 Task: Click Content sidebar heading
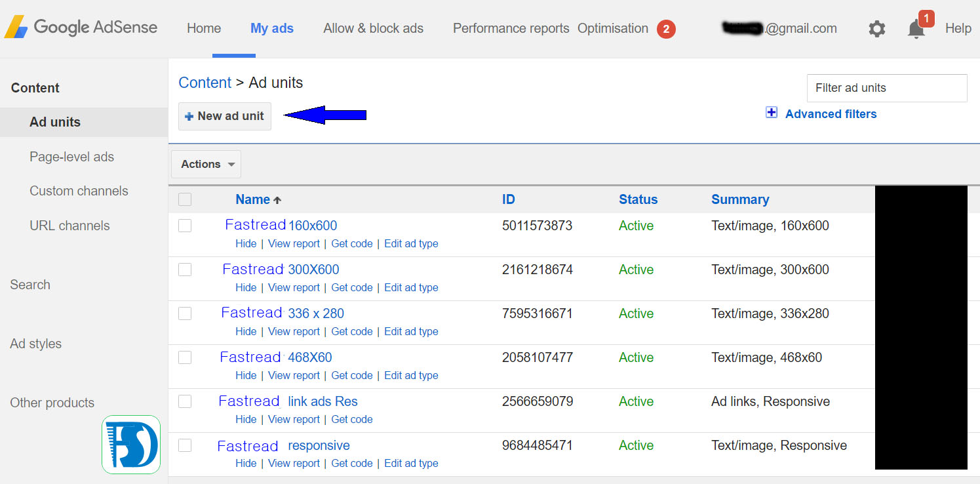(35, 88)
